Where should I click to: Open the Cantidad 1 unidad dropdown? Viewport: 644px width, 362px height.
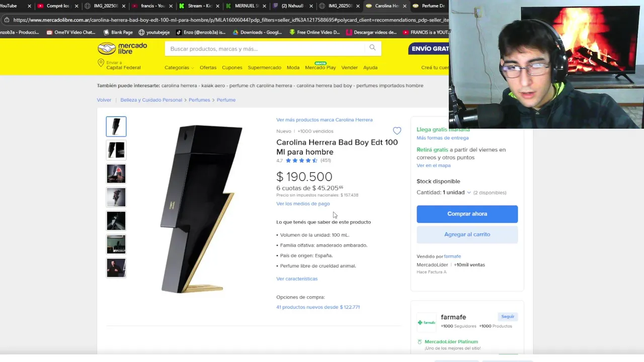coord(443,193)
